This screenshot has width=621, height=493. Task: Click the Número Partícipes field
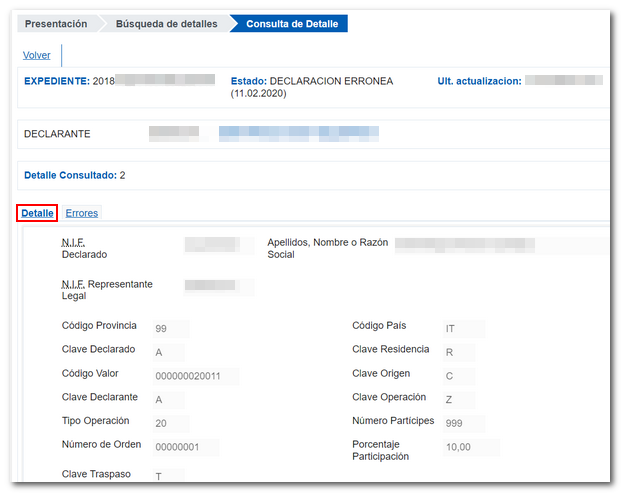click(463, 423)
